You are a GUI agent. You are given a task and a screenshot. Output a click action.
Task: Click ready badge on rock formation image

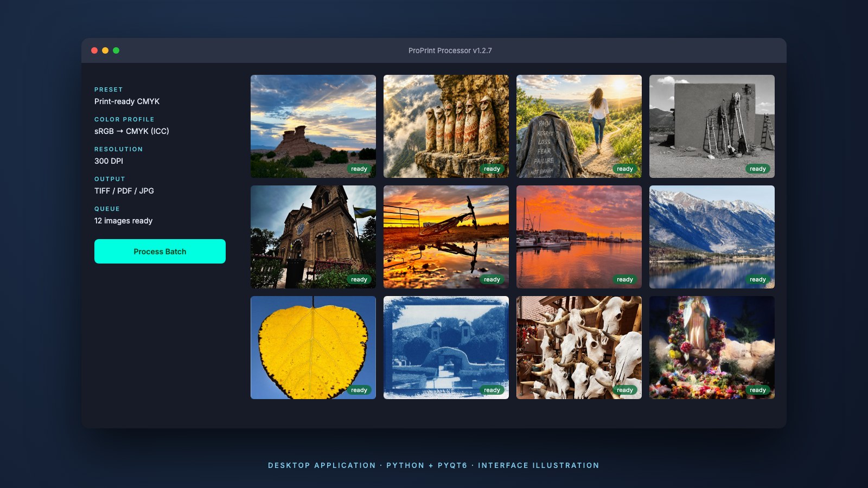click(359, 169)
